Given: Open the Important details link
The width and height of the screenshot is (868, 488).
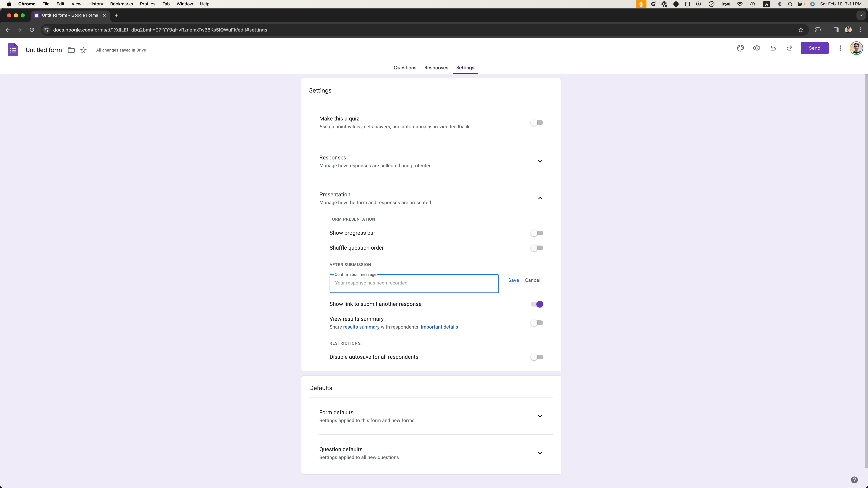Looking at the screenshot, I should tap(439, 327).
